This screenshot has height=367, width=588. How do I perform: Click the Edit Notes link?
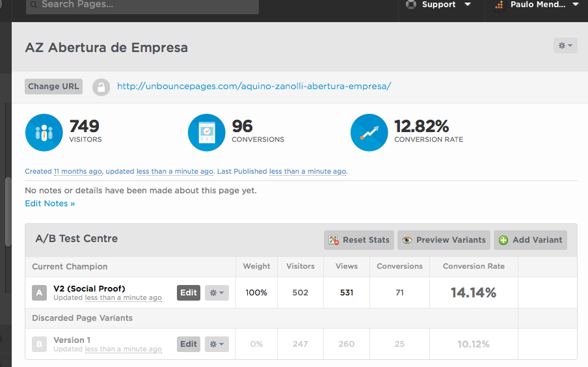[50, 204]
